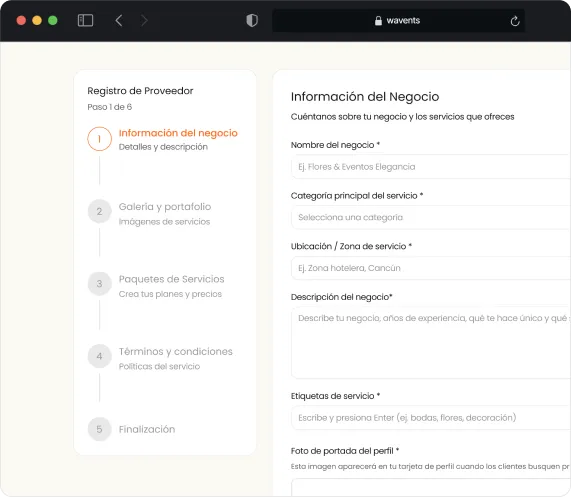Reload the page with refresh icon
The width and height of the screenshot is (571, 497).
pos(515,21)
